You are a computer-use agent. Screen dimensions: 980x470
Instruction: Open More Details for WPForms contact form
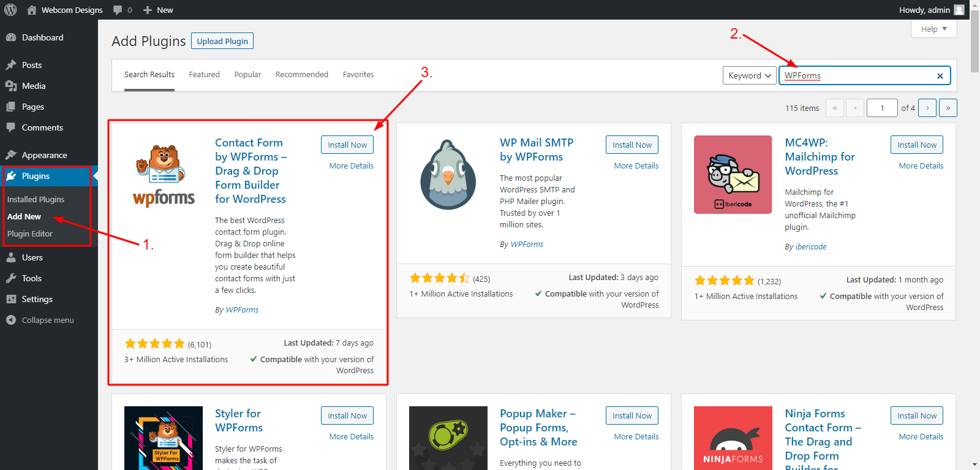tap(351, 166)
